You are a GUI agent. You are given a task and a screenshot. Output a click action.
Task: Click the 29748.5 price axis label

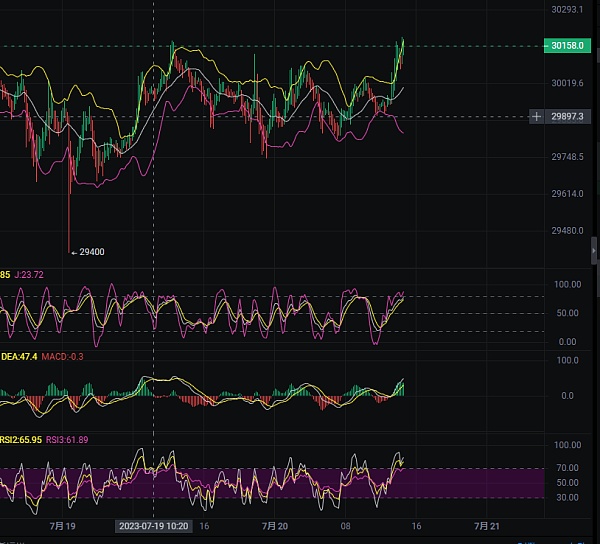[567, 157]
